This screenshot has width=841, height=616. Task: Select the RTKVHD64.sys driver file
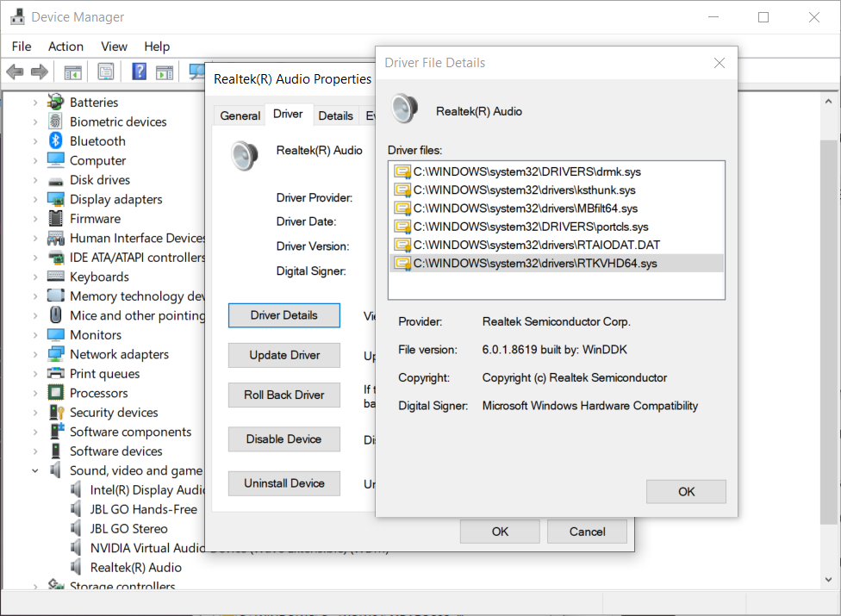pyautogui.click(x=556, y=264)
